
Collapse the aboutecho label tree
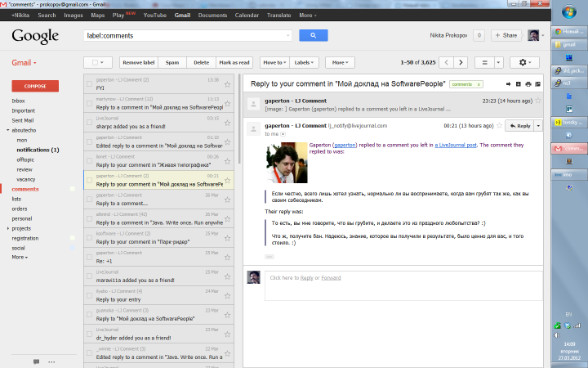coord(8,130)
